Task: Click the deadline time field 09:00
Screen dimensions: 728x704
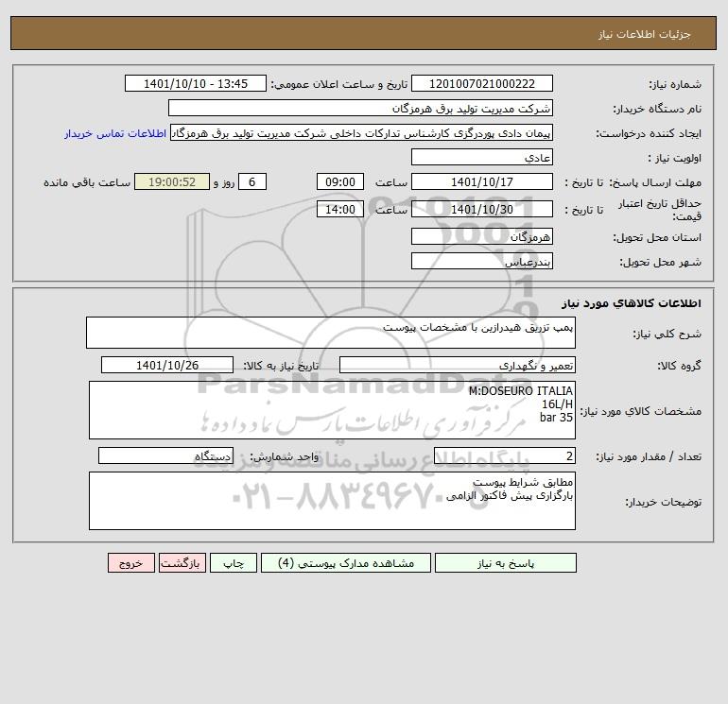Action: click(339, 182)
